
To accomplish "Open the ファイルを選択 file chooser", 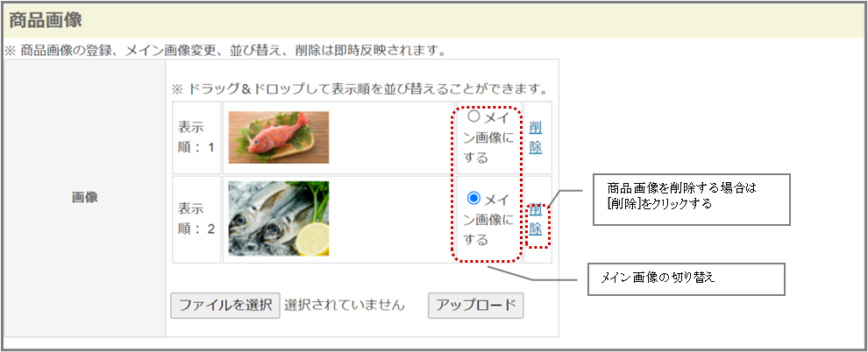I will 225,305.
